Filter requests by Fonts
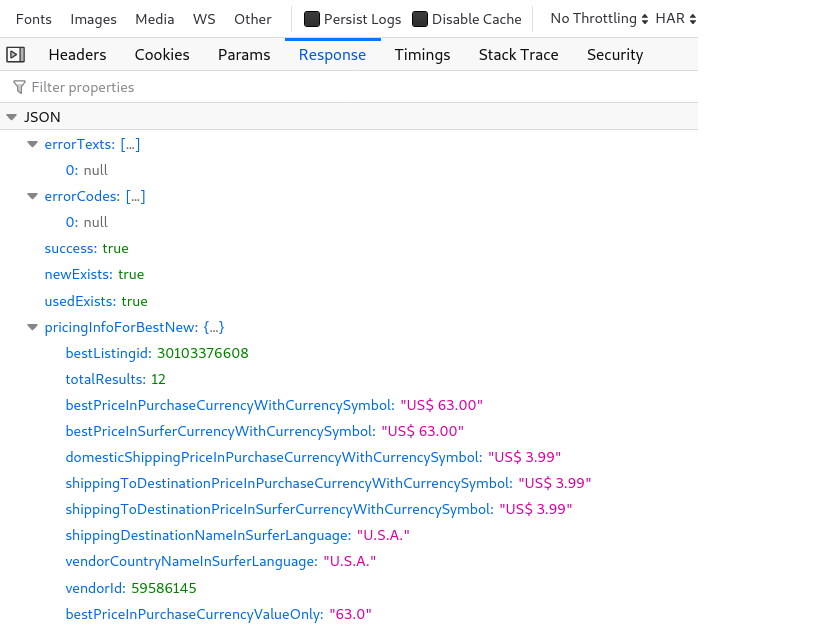 point(34,19)
